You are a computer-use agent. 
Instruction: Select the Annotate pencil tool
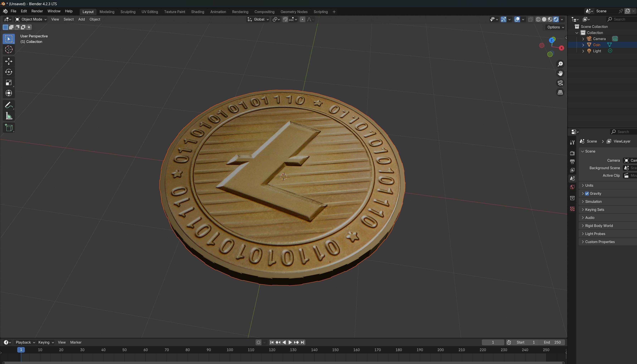[x=9, y=105]
